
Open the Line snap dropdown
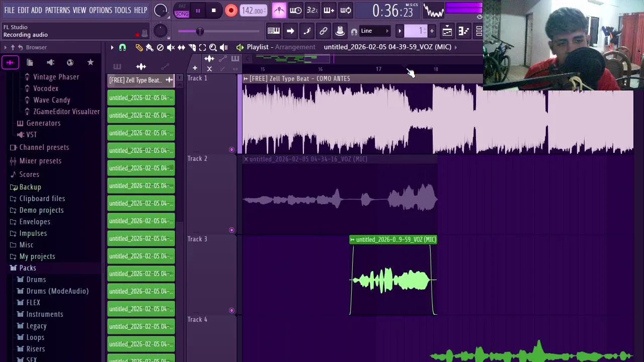pyautogui.click(x=375, y=31)
